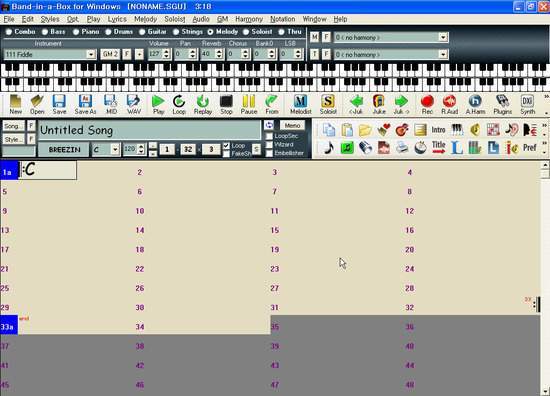Image resolution: width=550 pixels, height=396 pixels.
Task: Open the Melodist generator
Action: point(301,104)
